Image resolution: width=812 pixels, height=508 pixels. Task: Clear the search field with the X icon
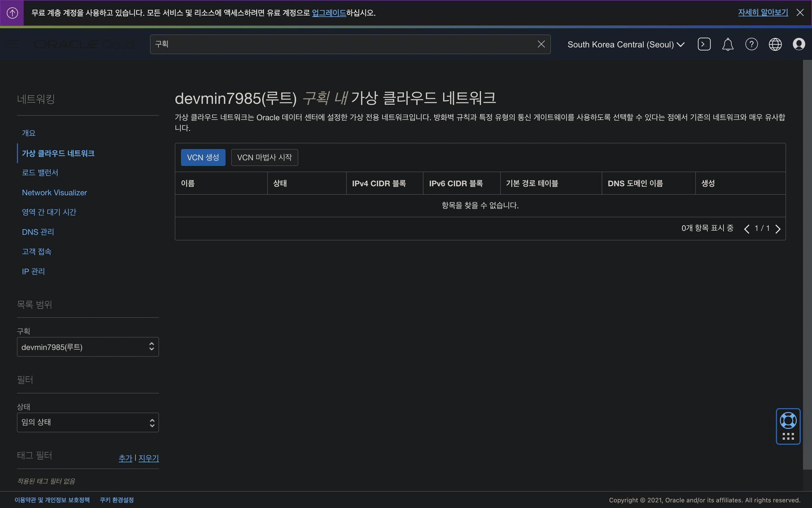coord(541,44)
